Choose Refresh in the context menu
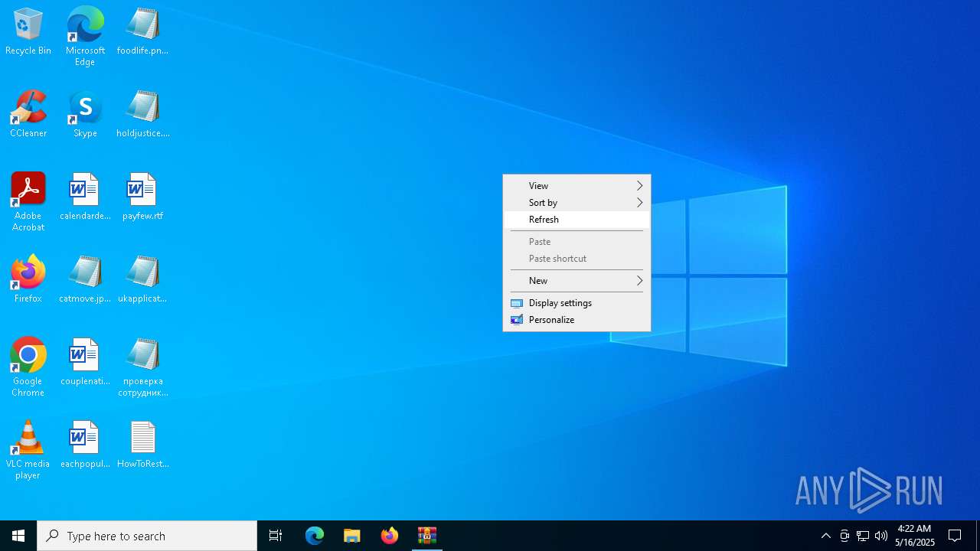980x551 pixels. coord(577,220)
